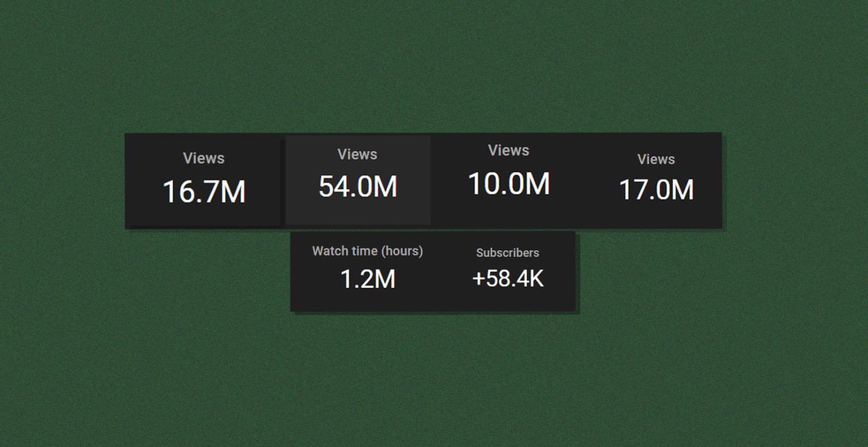
Task: Switch to the Subscribers tab
Action: 508,271
